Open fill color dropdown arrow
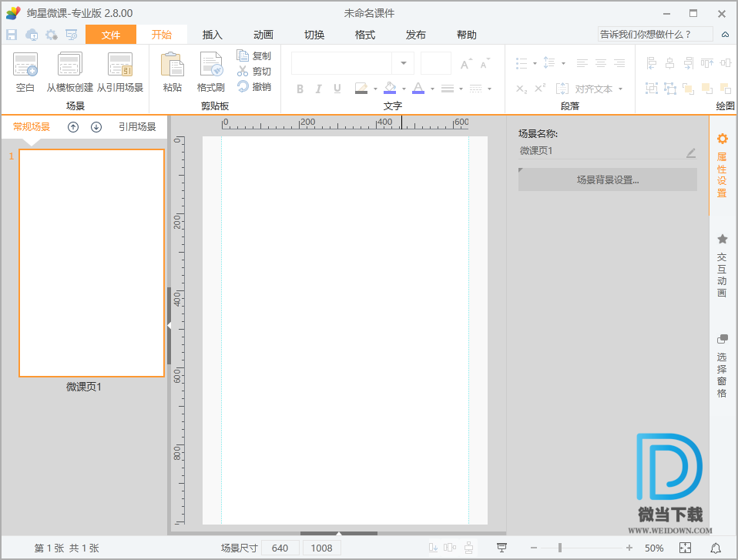738x560 pixels. pos(404,89)
